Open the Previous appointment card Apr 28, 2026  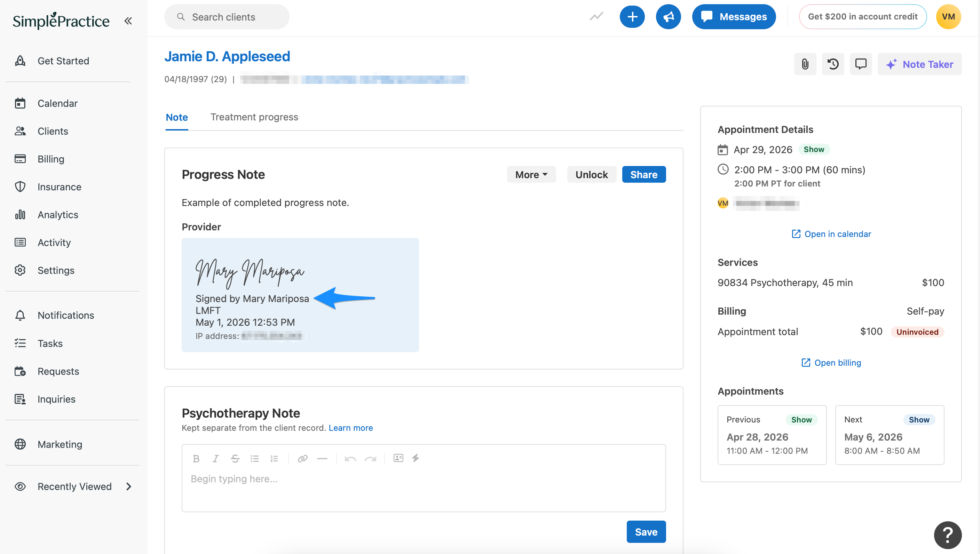(x=772, y=435)
